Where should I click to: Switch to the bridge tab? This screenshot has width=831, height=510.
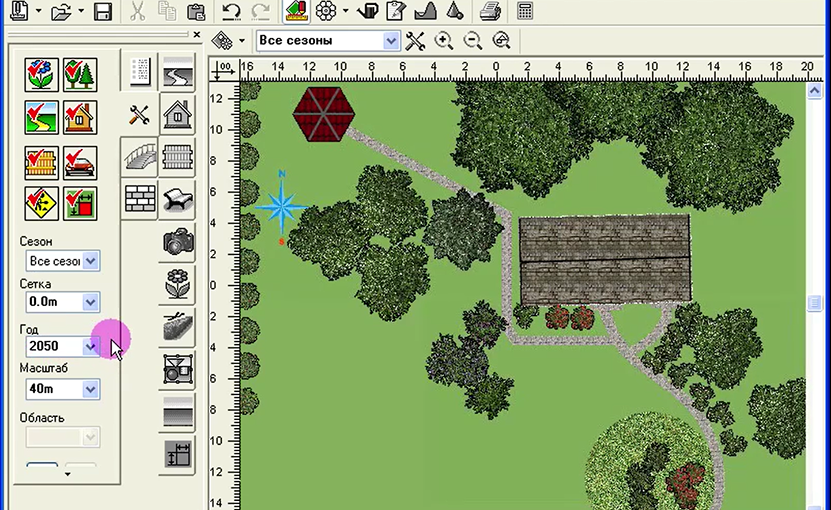[x=139, y=157]
